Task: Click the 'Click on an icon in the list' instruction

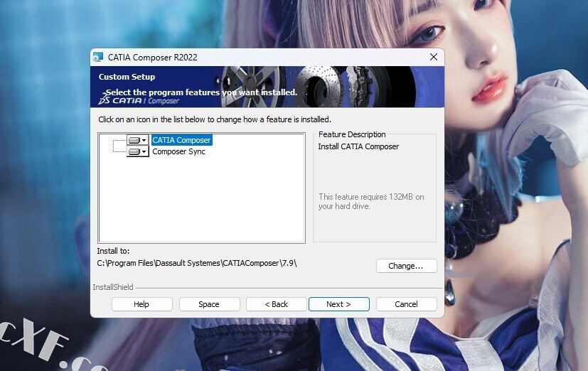Action: click(x=215, y=119)
